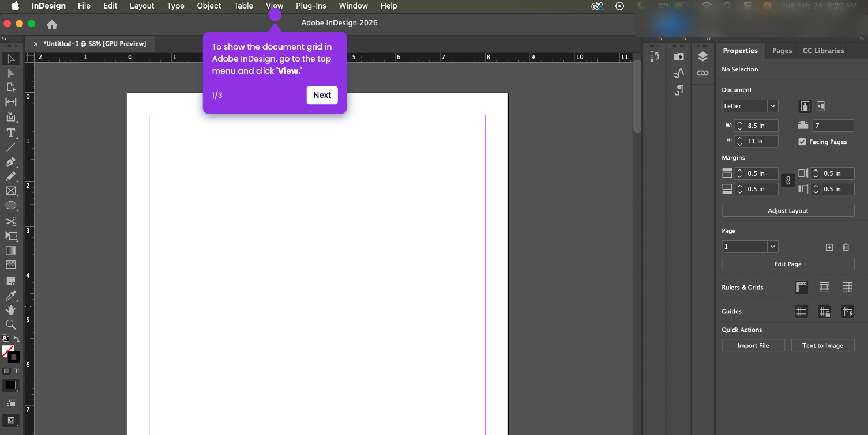
Task: Swap fill and stroke colors arrow
Action: tap(17, 339)
